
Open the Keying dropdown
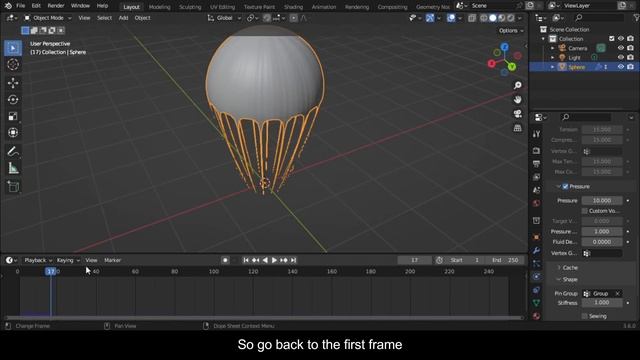(x=68, y=260)
